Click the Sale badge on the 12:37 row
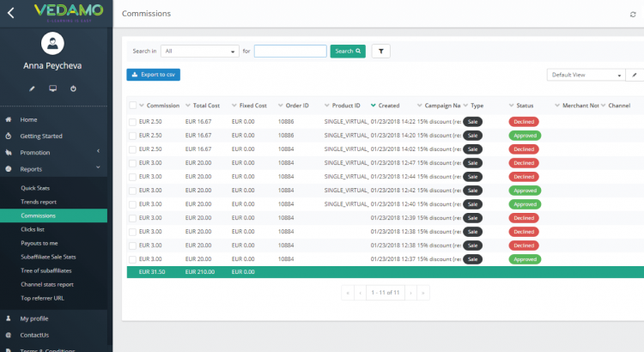 pyautogui.click(x=473, y=259)
